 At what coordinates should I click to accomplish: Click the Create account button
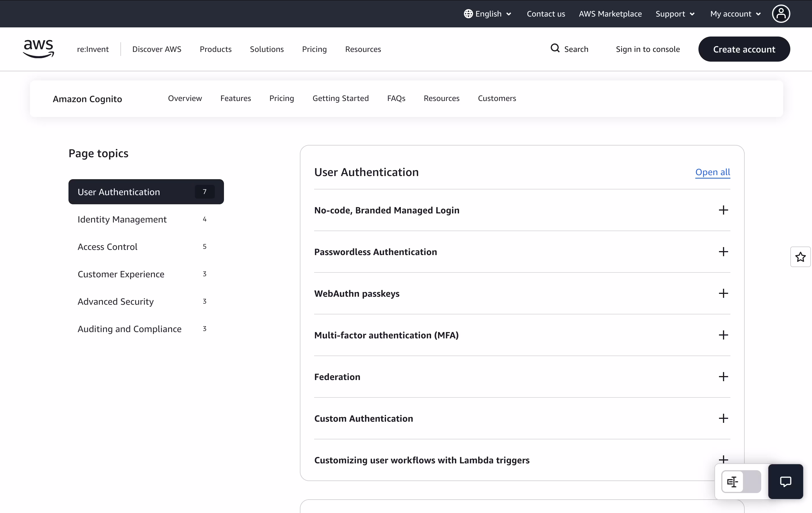tap(744, 49)
